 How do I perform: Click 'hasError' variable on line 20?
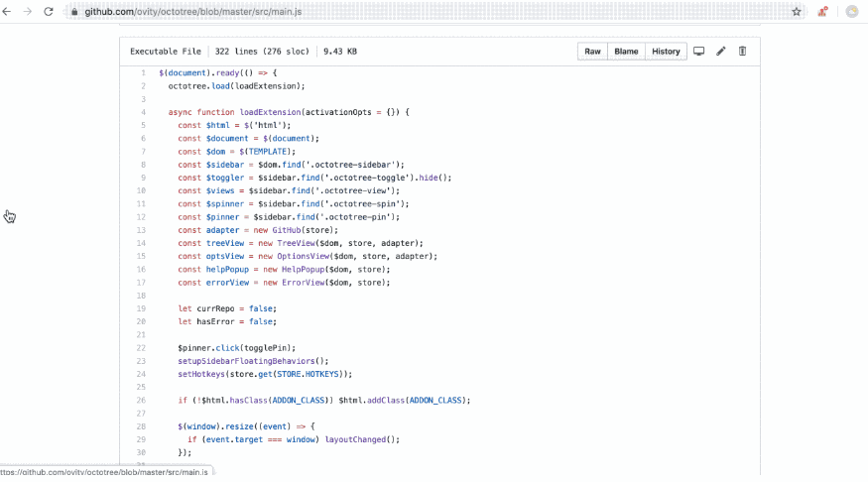click(215, 322)
